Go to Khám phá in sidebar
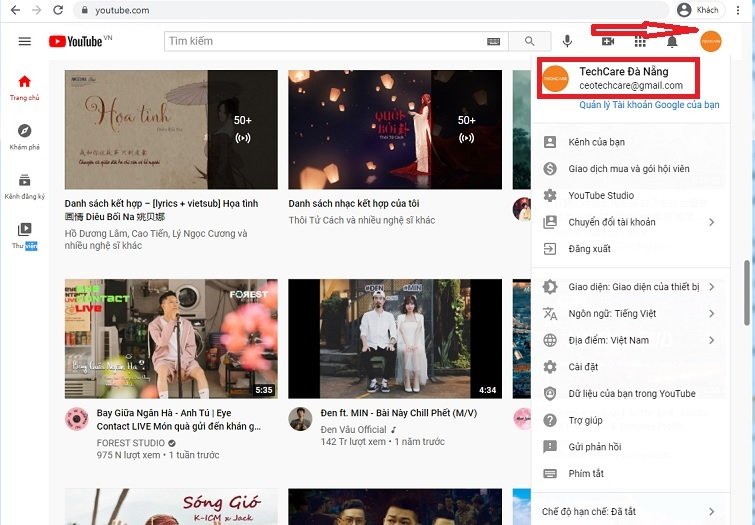 click(x=25, y=137)
